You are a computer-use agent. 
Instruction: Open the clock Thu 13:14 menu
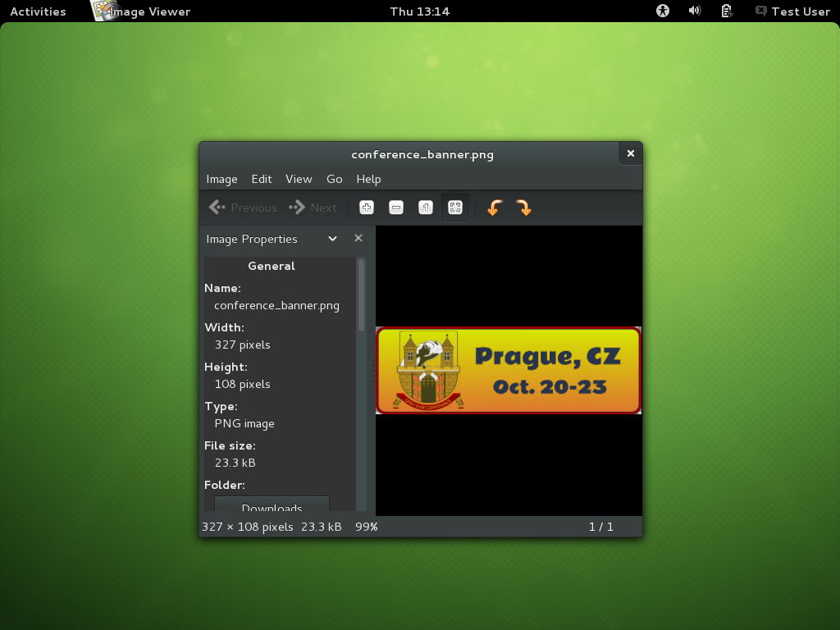click(x=419, y=11)
